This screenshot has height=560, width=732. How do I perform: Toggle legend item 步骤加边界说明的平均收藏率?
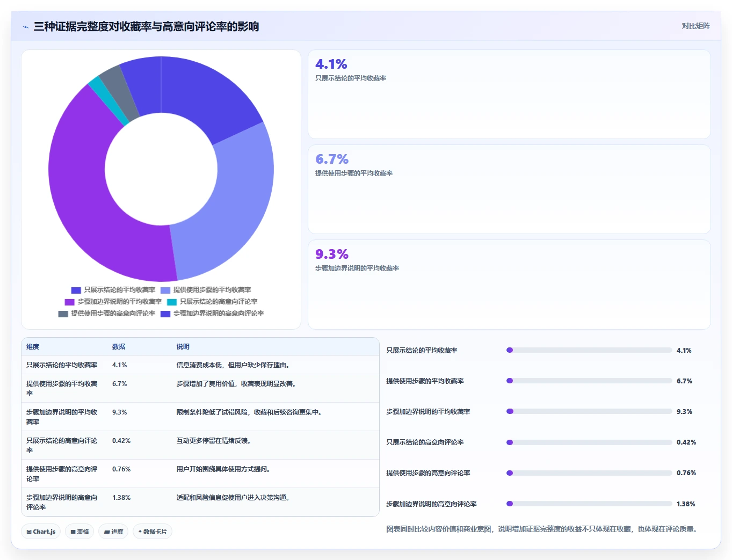113,302
